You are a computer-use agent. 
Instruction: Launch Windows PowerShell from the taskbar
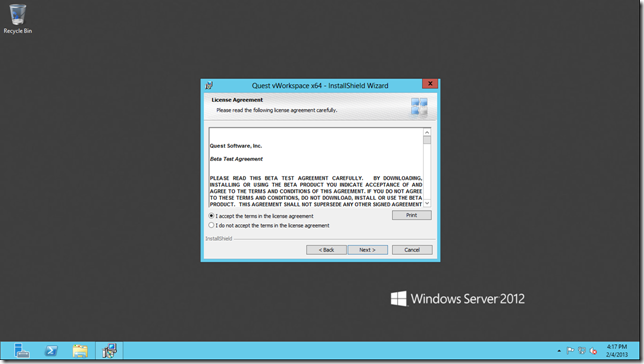[51, 351]
